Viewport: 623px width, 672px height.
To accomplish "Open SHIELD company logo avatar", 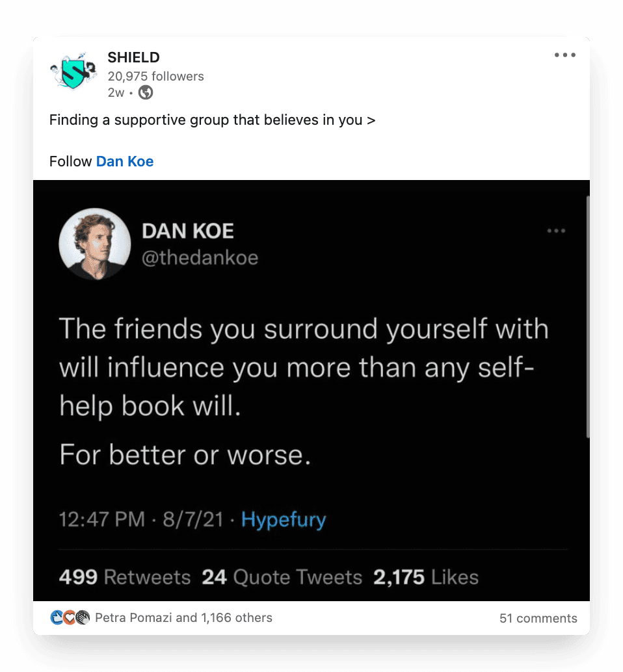I will point(73,71).
